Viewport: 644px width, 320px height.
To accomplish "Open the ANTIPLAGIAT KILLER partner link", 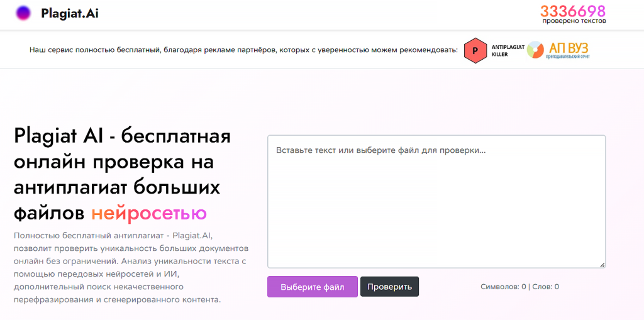I will (508, 50).
